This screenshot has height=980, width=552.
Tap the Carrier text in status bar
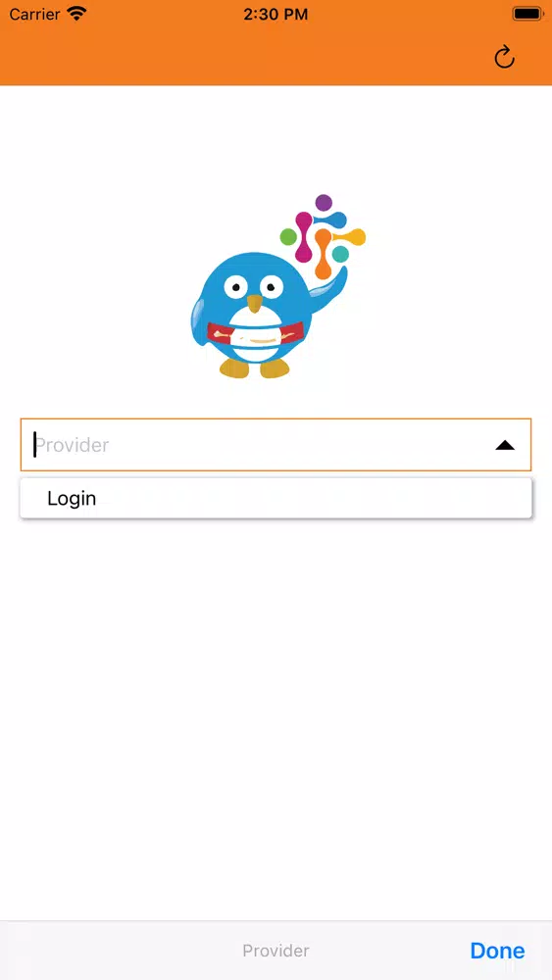(34, 14)
